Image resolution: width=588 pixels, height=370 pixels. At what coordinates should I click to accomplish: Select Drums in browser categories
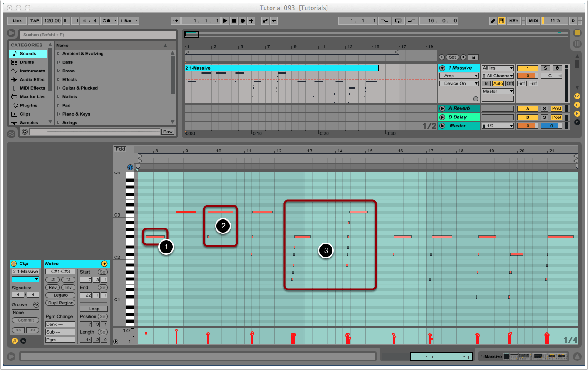point(27,62)
